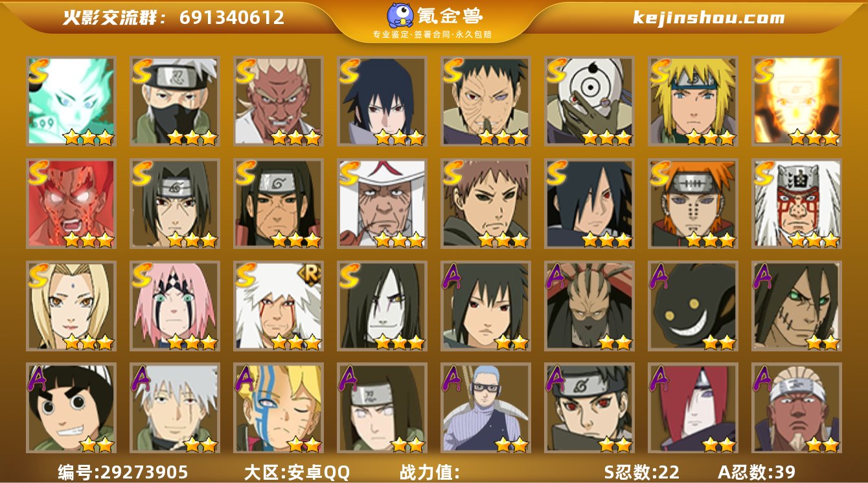868x483 pixels.
Task: Select the white spiral mask character portrait
Action: click(x=589, y=101)
